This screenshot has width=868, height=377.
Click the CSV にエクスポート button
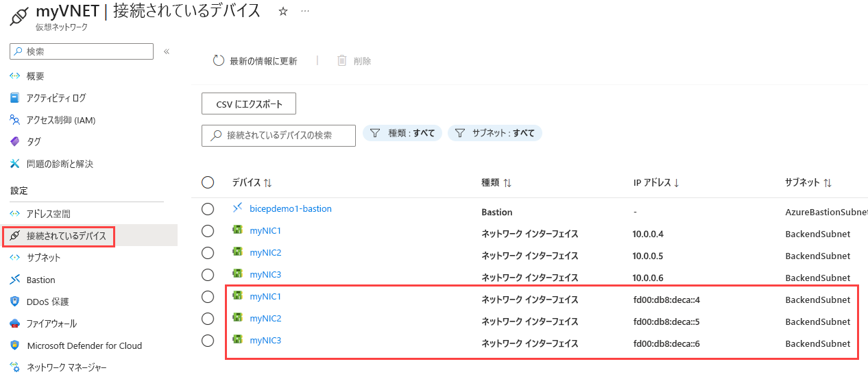pyautogui.click(x=249, y=104)
